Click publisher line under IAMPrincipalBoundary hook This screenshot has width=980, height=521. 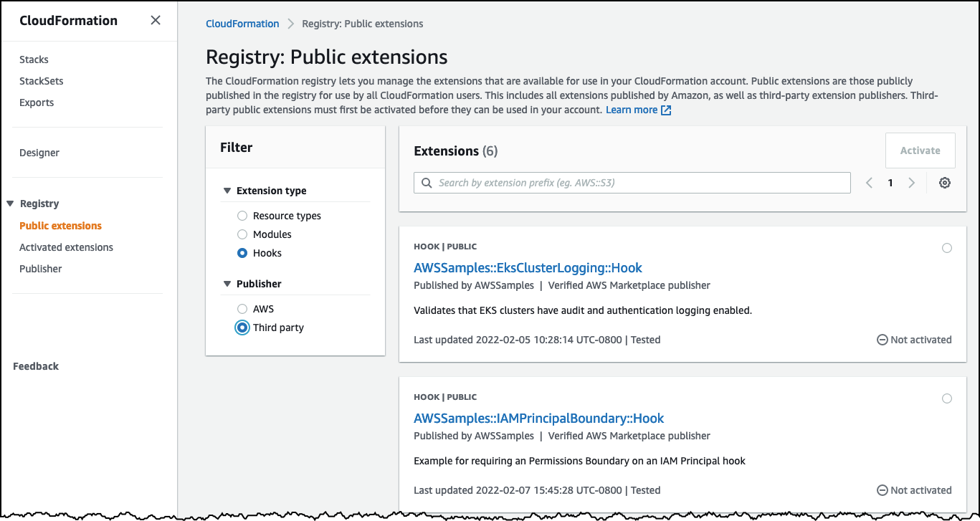click(562, 436)
